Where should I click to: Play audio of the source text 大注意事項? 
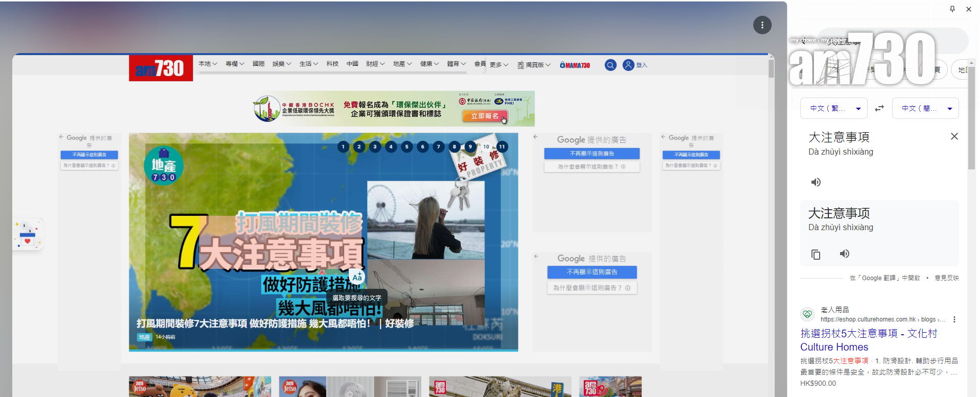tap(816, 183)
